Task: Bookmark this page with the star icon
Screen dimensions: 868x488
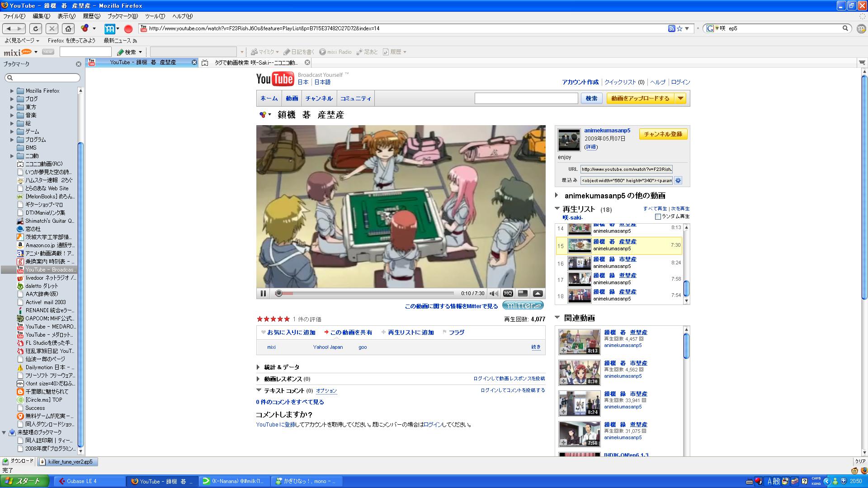Action: 679,28
